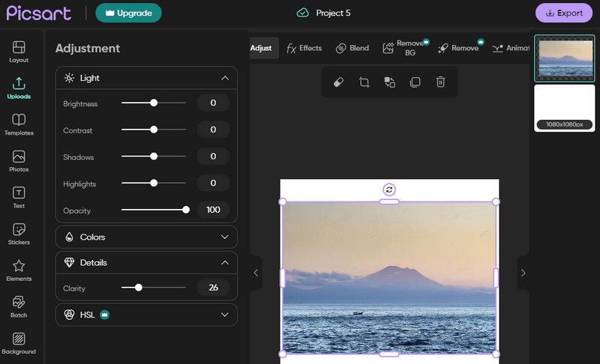Expand the HSL section
Image resolution: width=600 pixels, height=364 pixels.
coord(224,315)
